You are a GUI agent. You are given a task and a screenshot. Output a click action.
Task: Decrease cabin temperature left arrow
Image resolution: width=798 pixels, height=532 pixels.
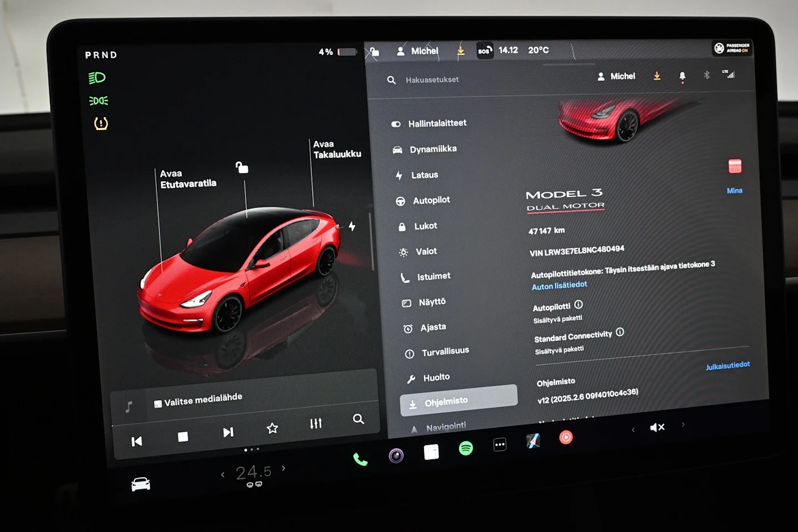(x=223, y=475)
